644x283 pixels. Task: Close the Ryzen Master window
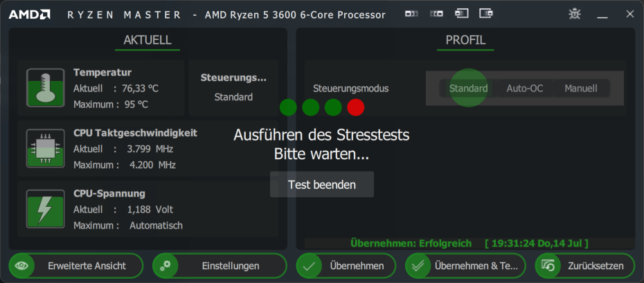tap(630, 14)
